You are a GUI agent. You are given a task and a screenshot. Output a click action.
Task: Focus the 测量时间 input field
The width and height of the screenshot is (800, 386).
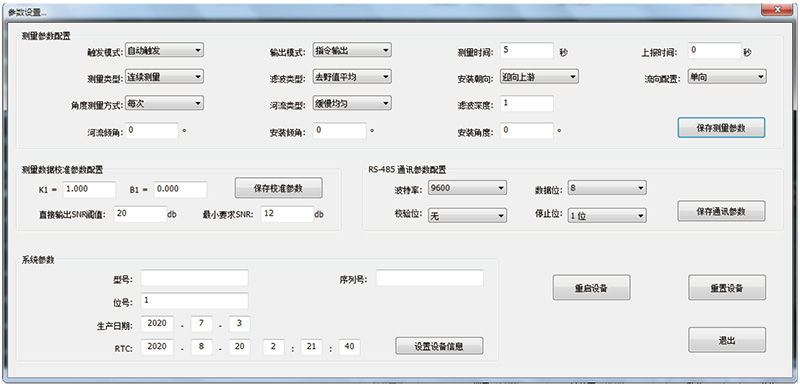tap(527, 50)
